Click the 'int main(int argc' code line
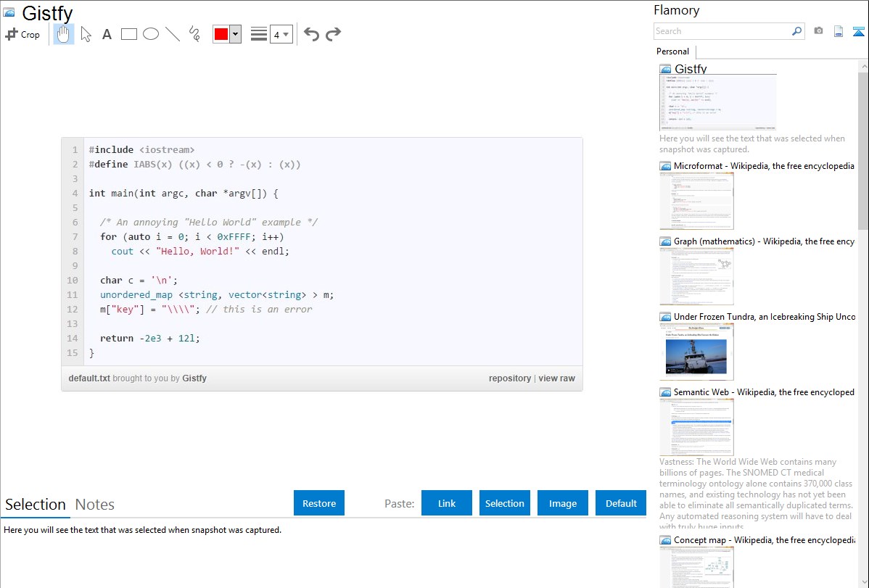 point(184,194)
